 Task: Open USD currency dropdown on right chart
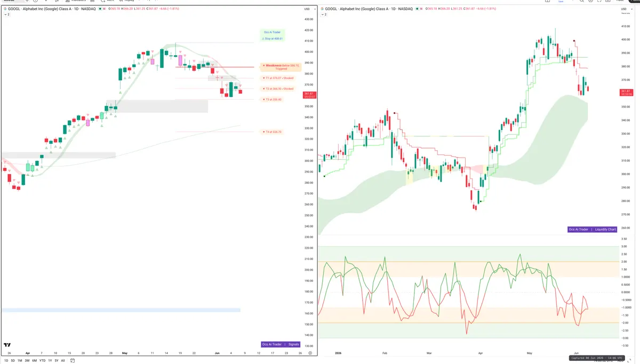tap(628, 9)
